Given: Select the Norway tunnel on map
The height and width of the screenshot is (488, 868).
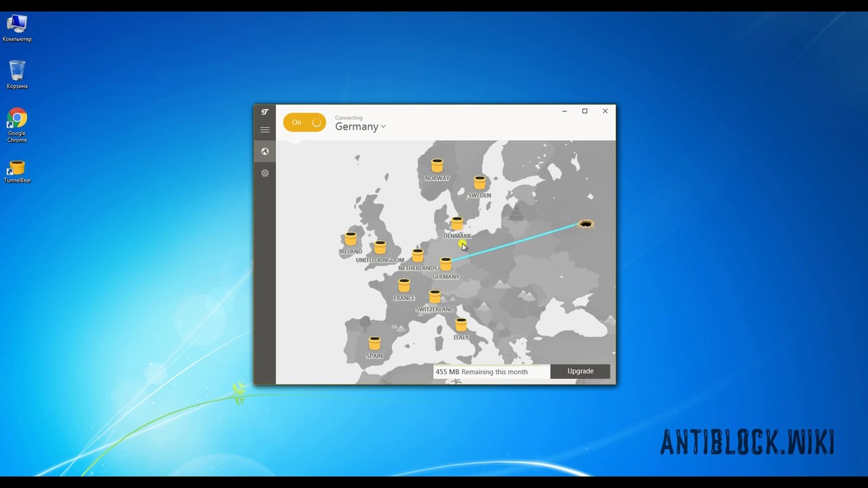Looking at the screenshot, I should coord(437,166).
